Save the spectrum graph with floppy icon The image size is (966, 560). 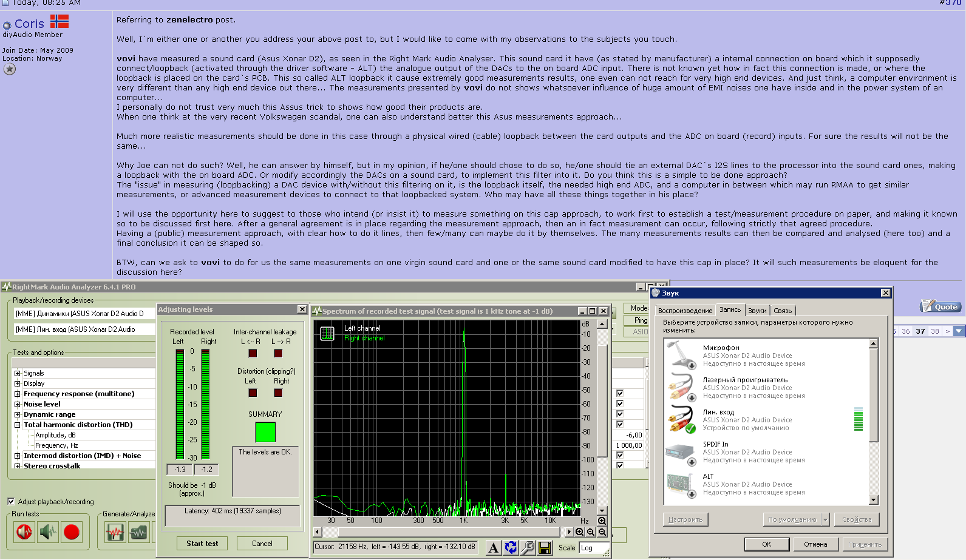pyautogui.click(x=545, y=547)
